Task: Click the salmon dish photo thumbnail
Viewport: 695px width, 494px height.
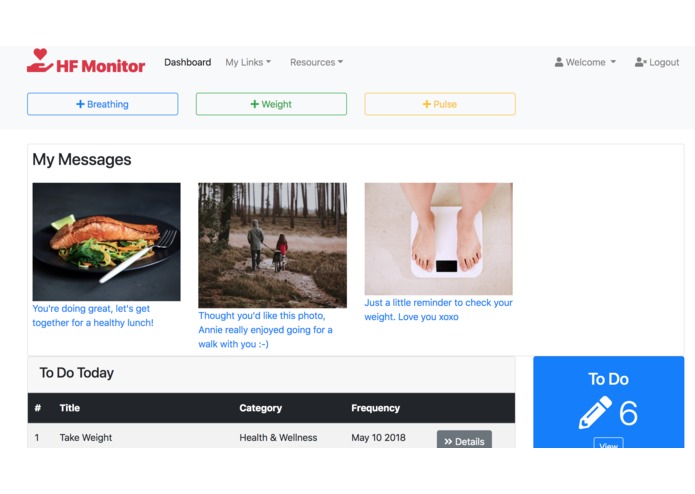Action: click(106, 242)
